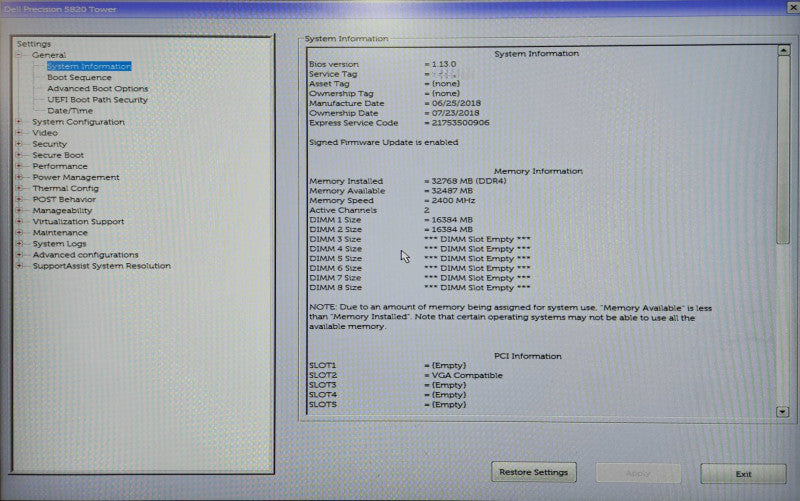Select the Video category label
Viewport: 800px width, 501px height.
pyautogui.click(x=45, y=133)
